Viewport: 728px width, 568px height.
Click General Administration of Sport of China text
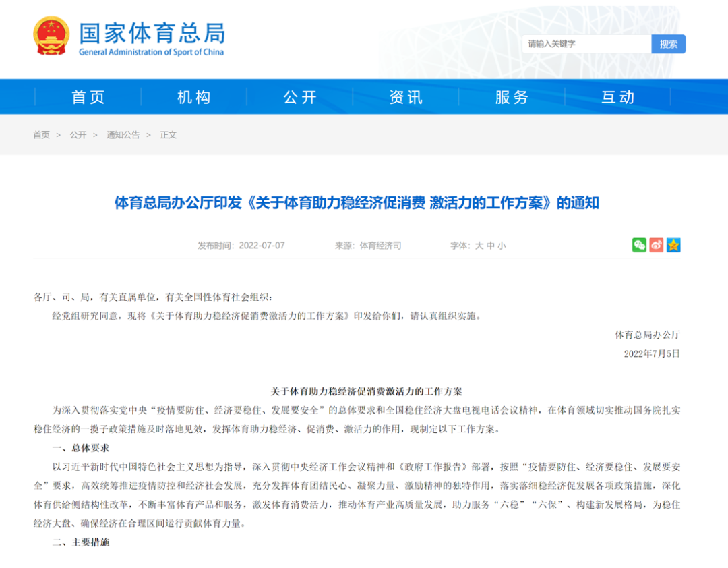152,52
